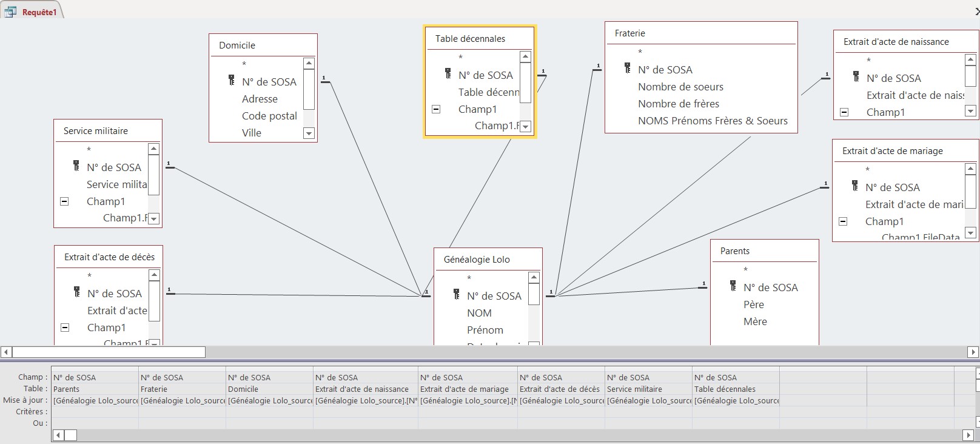
Task: Select Code postal field in Domicile
Action: 269,116
